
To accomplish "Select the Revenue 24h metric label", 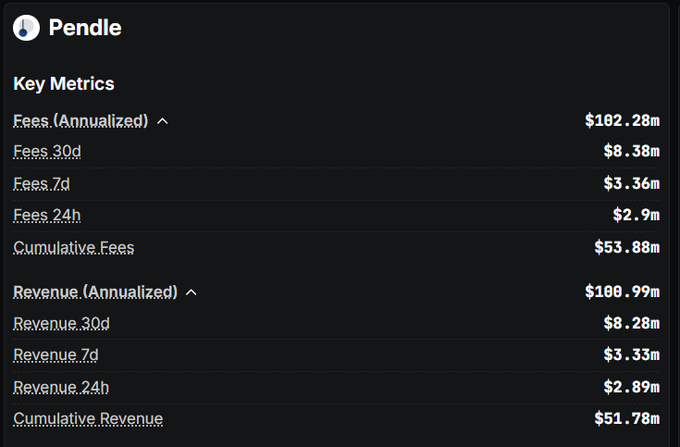I will click(61, 387).
